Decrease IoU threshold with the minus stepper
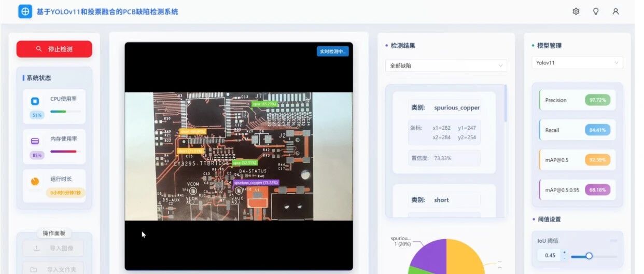This screenshot has height=274, width=644. pyautogui.click(x=564, y=258)
